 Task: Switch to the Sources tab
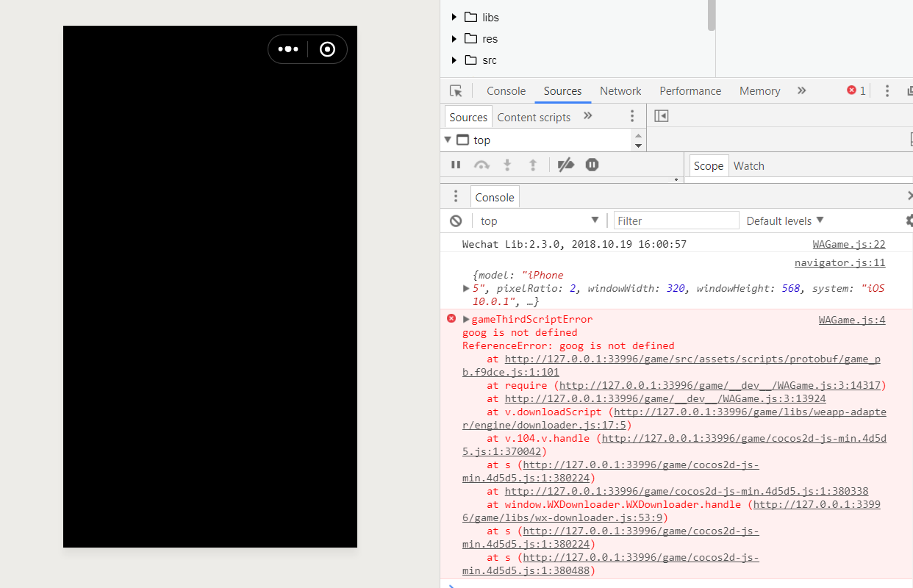pos(562,91)
